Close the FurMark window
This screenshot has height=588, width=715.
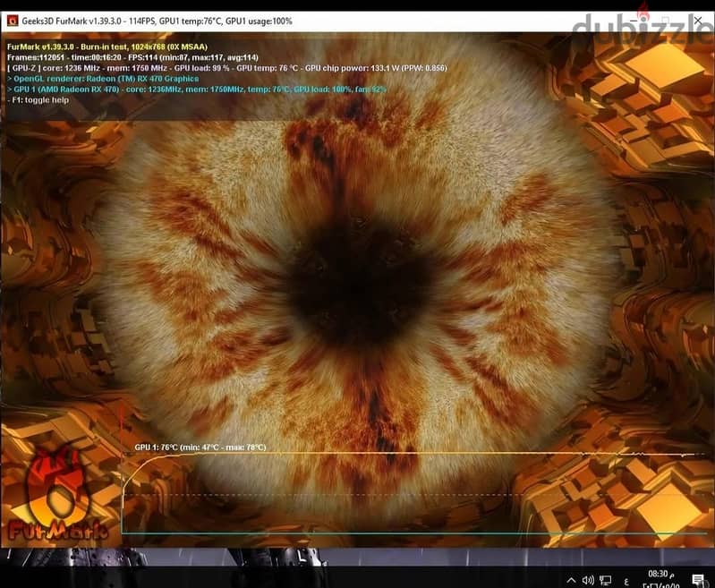[x=698, y=21]
